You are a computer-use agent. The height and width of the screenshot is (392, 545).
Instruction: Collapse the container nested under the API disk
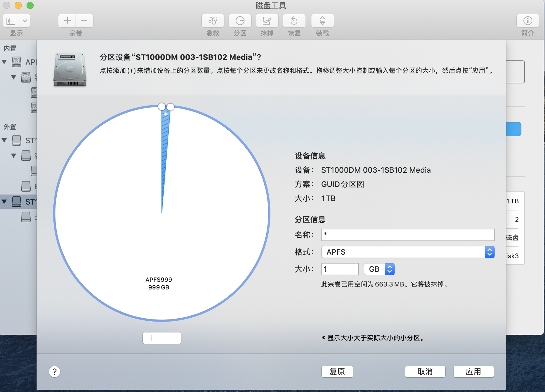(14, 77)
